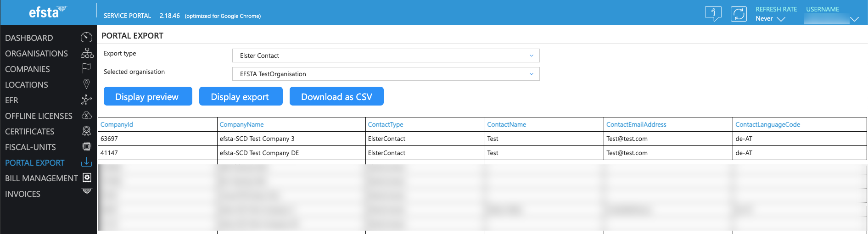Select CompanyId cell 41147
This screenshot has width=868, height=234.
click(x=157, y=153)
